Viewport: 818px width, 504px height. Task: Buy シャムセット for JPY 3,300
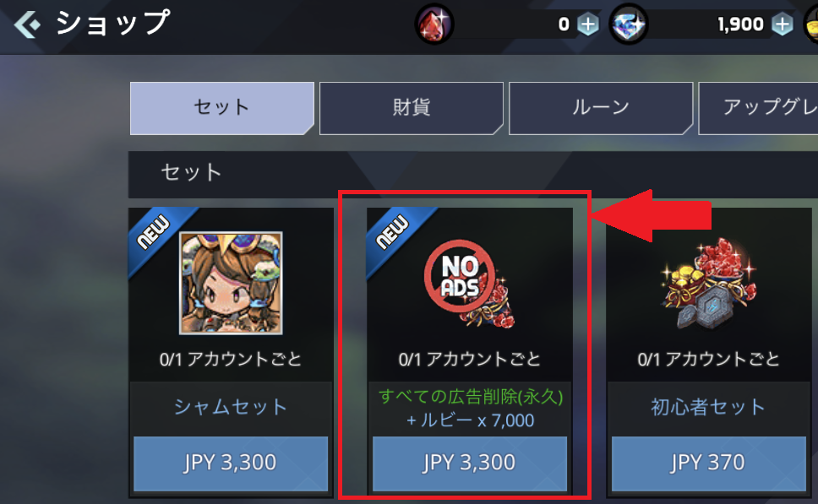(231, 463)
